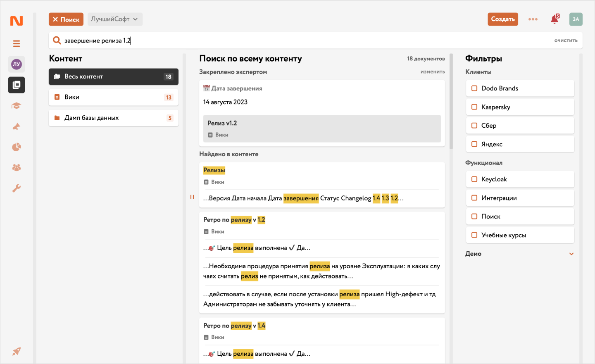Expand the Демо filter section

point(571,254)
